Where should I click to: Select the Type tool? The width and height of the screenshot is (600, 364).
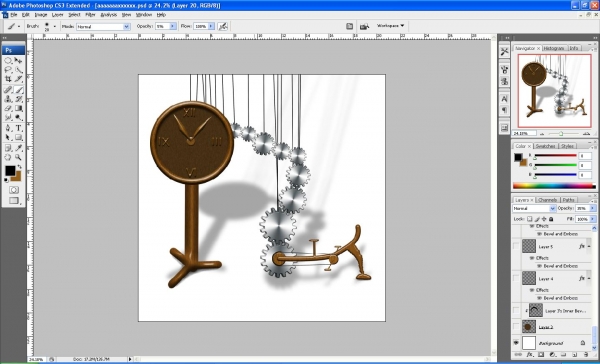18,128
